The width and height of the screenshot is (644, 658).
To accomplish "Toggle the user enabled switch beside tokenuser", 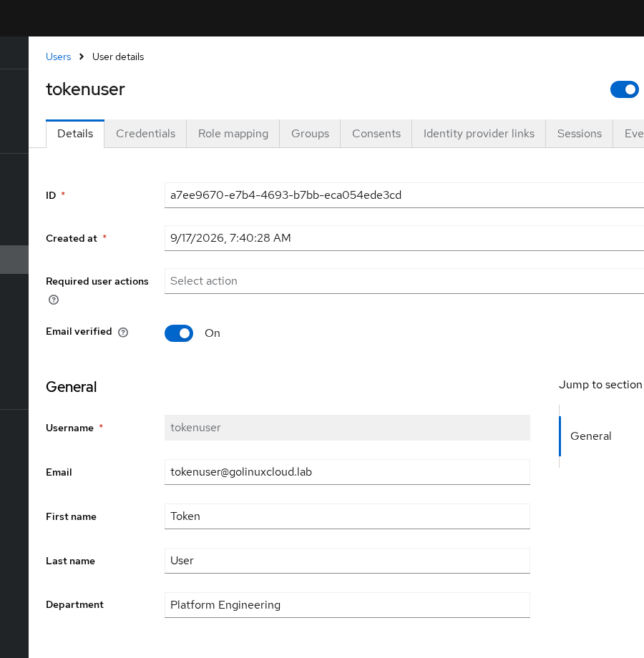I will coord(625,89).
